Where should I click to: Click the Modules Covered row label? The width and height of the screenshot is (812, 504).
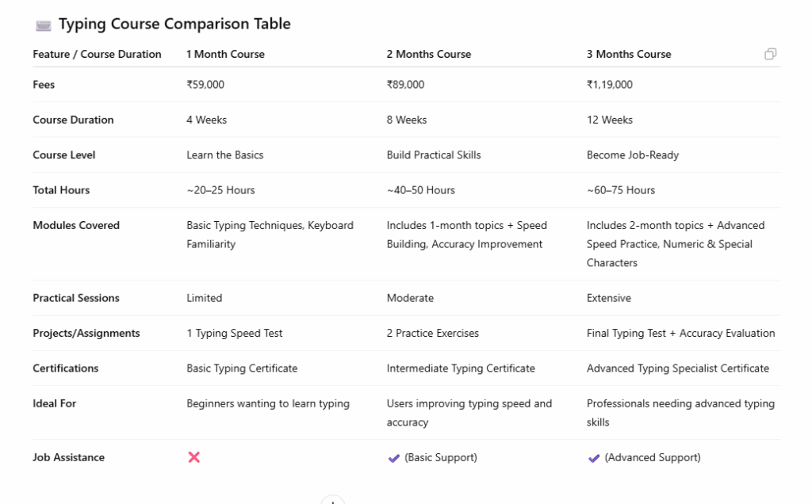pos(76,225)
